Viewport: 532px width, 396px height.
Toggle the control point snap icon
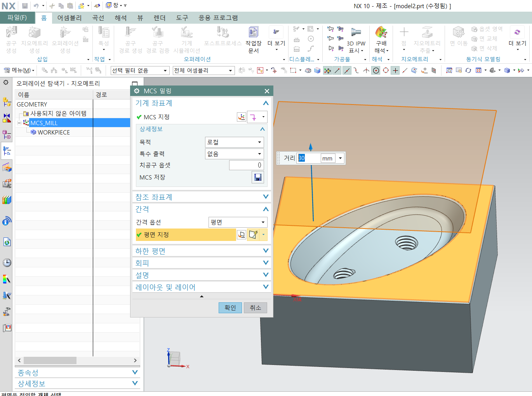pos(356,70)
